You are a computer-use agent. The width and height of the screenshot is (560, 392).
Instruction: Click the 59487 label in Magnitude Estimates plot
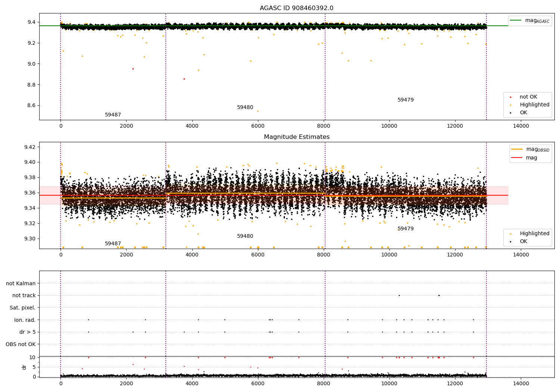(x=113, y=244)
